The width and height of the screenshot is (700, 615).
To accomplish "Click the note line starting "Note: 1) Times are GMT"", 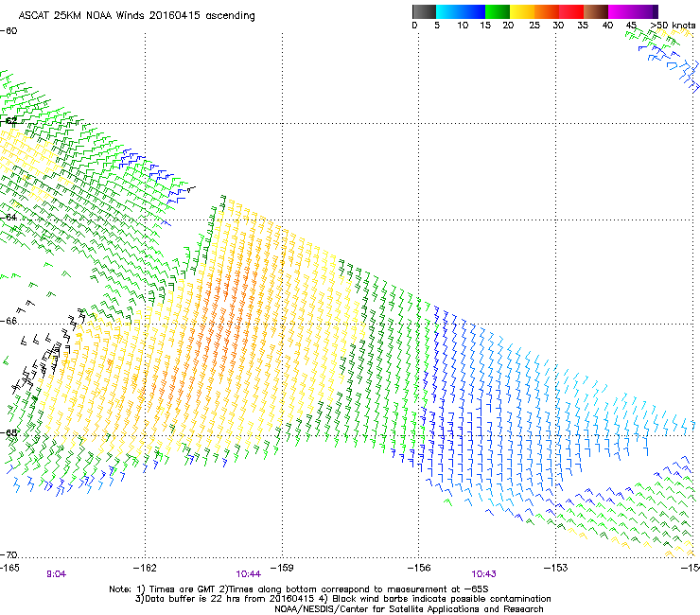I will (x=299, y=589).
